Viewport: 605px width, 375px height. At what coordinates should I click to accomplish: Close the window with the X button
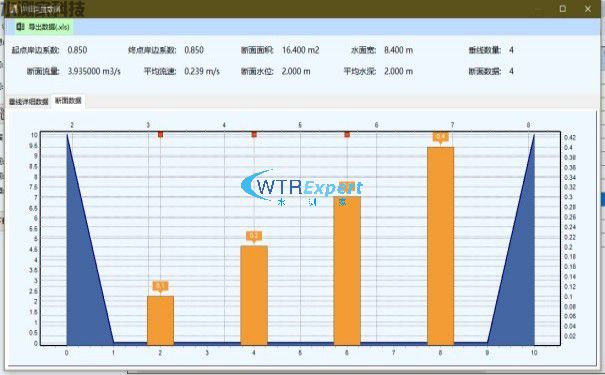point(588,8)
